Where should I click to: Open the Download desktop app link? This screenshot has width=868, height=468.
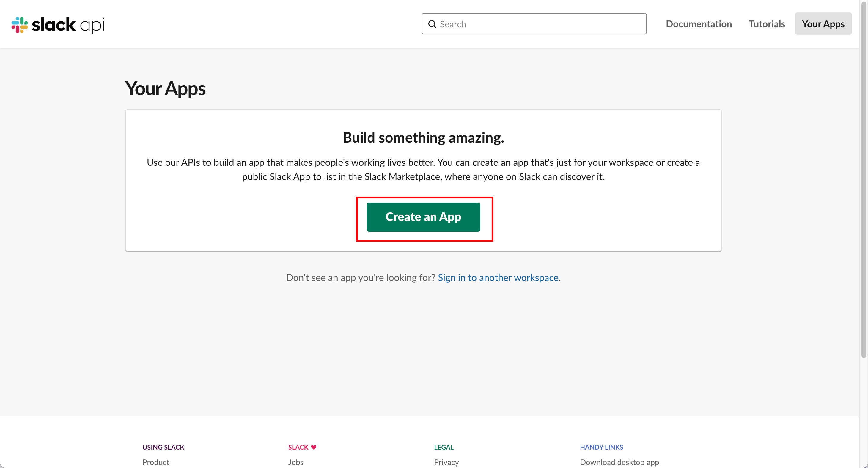pos(619,462)
